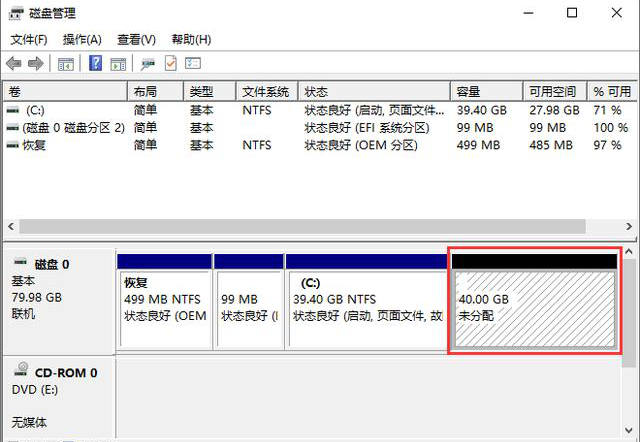Click the disk pane scroll up arrow
This screenshot has height=442, width=640.
pos(629,252)
